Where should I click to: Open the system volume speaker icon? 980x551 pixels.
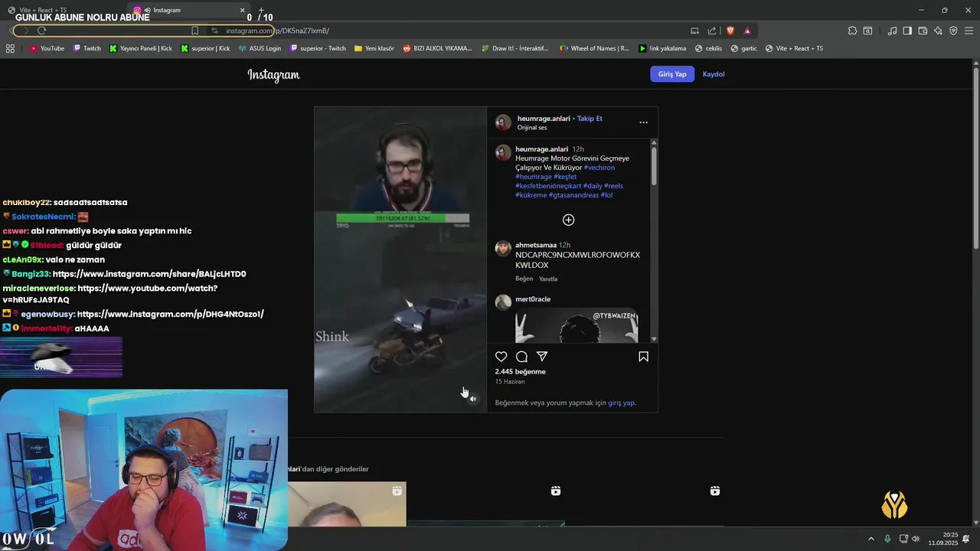point(916,539)
